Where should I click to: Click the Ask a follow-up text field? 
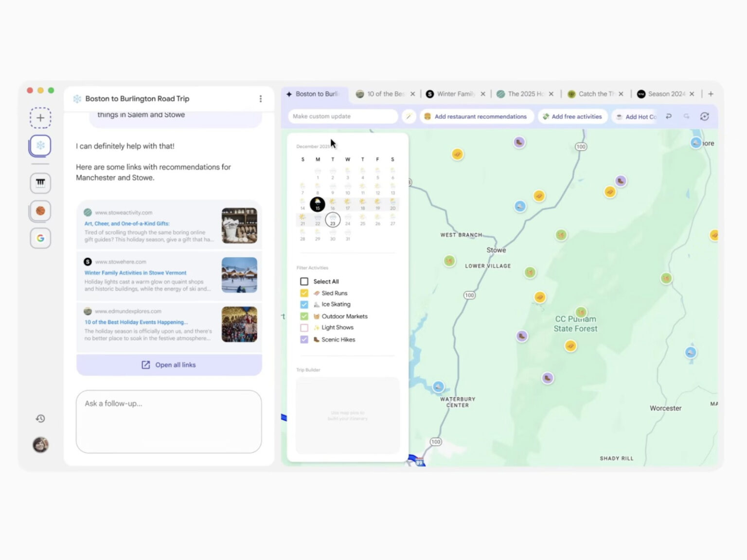tap(169, 421)
